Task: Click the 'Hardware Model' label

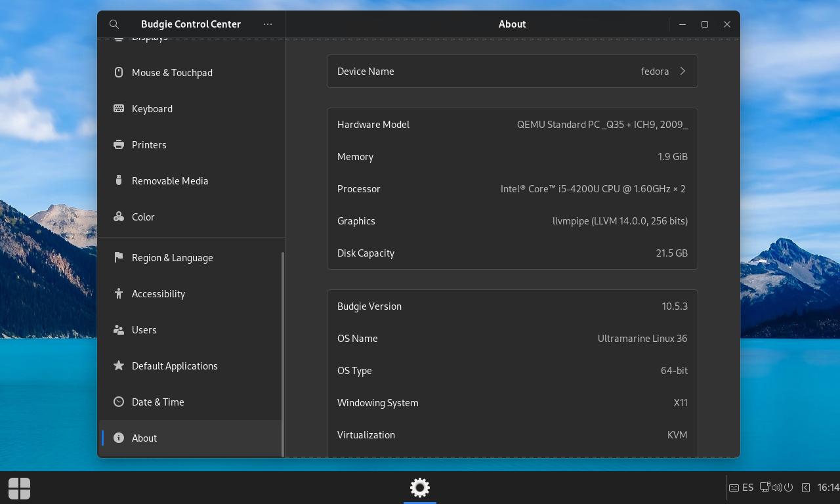Action: coord(373,124)
